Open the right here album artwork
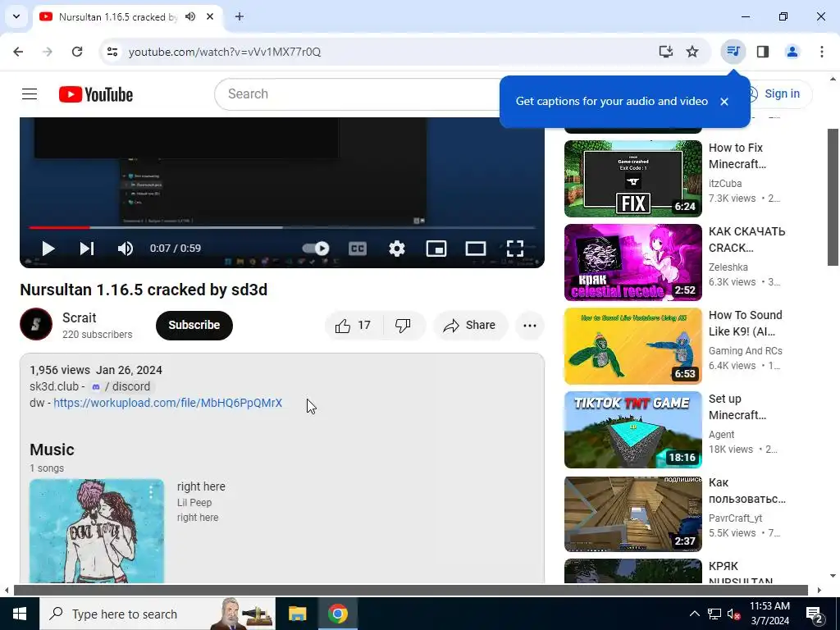Screen dimensions: 840x630 pyautogui.click(x=97, y=531)
